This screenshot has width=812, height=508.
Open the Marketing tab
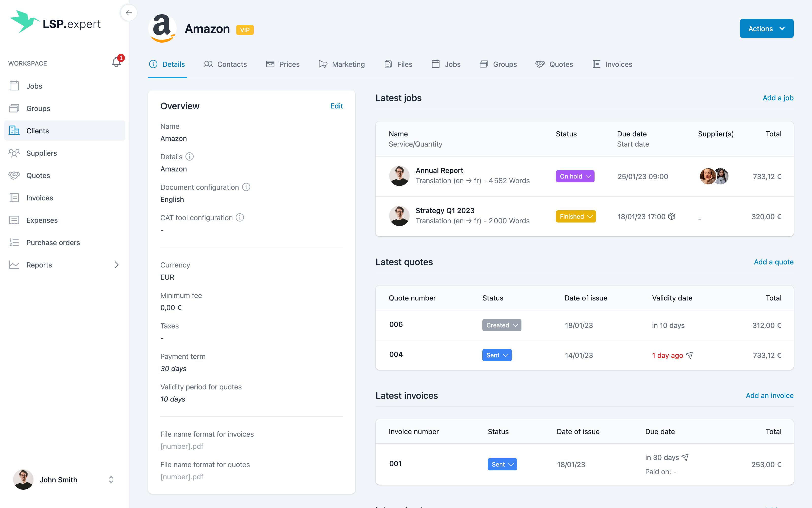pos(342,64)
